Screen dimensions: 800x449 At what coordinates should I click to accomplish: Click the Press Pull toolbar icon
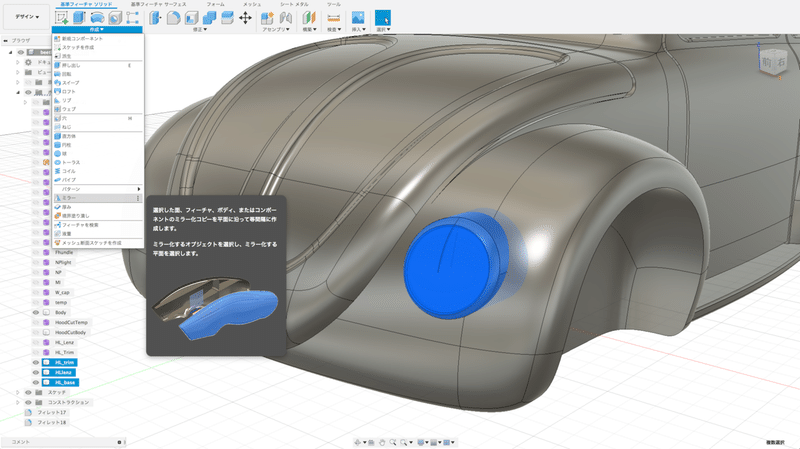(x=155, y=18)
